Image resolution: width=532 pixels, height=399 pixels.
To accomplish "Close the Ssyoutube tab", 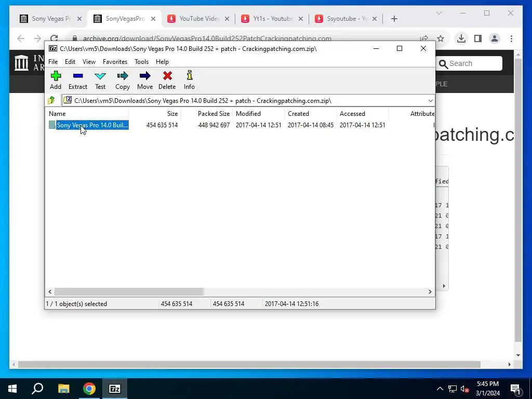I will click(x=375, y=19).
